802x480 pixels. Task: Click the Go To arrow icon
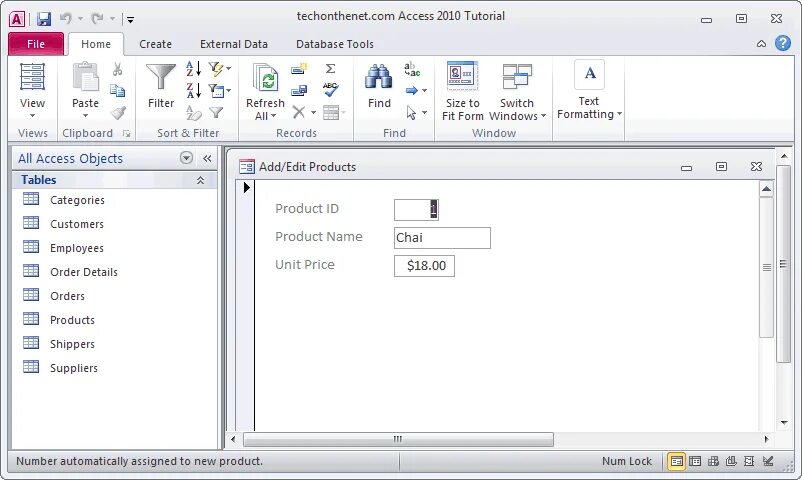tap(412, 91)
